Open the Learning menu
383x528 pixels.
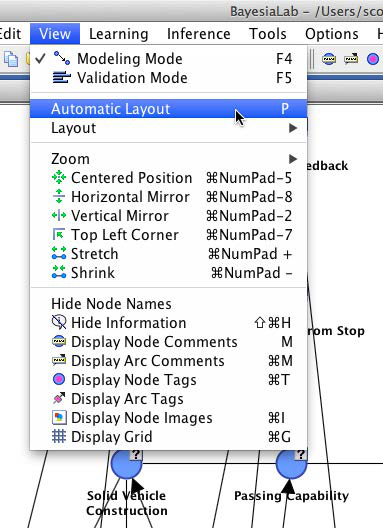pos(119,34)
